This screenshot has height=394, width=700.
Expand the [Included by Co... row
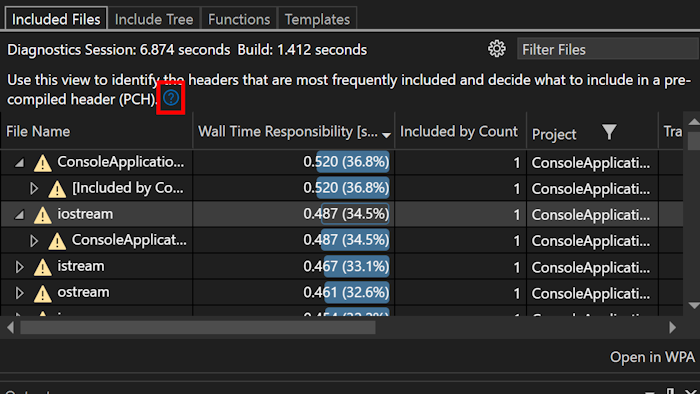[33, 188]
